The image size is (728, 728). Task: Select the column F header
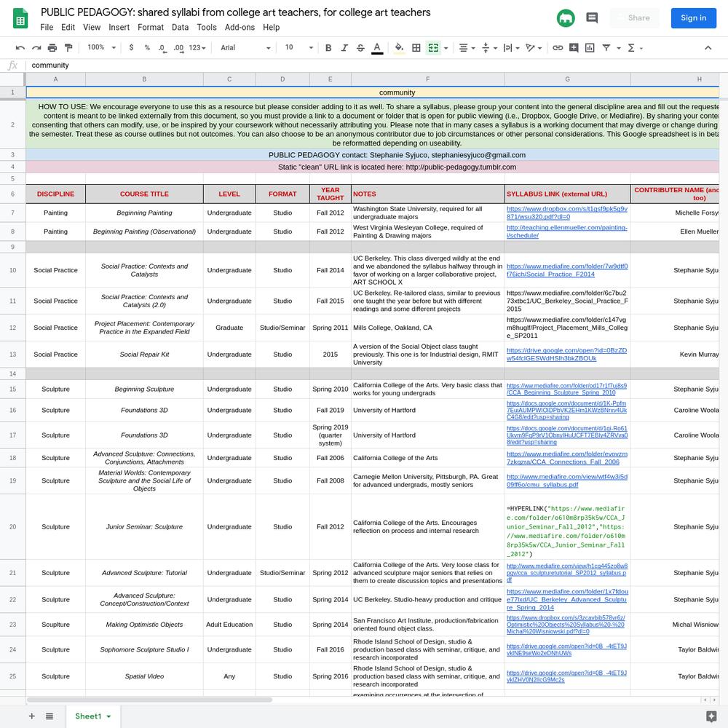coord(427,79)
